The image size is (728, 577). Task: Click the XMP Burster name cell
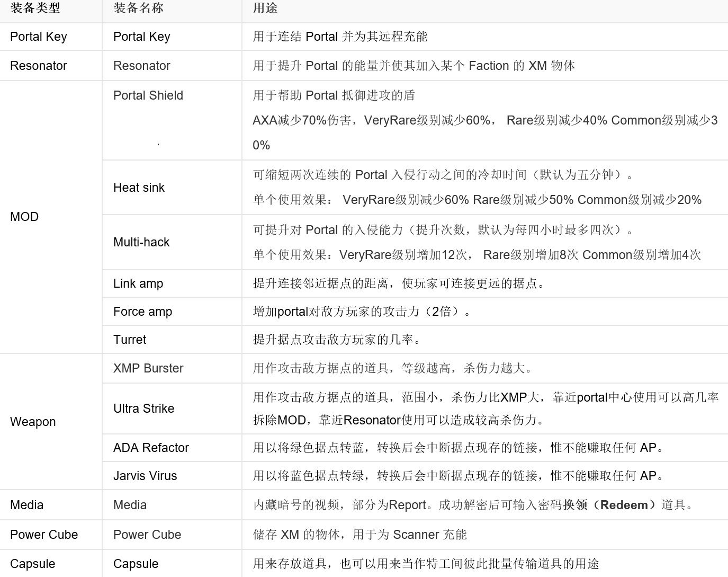[148, 368]
